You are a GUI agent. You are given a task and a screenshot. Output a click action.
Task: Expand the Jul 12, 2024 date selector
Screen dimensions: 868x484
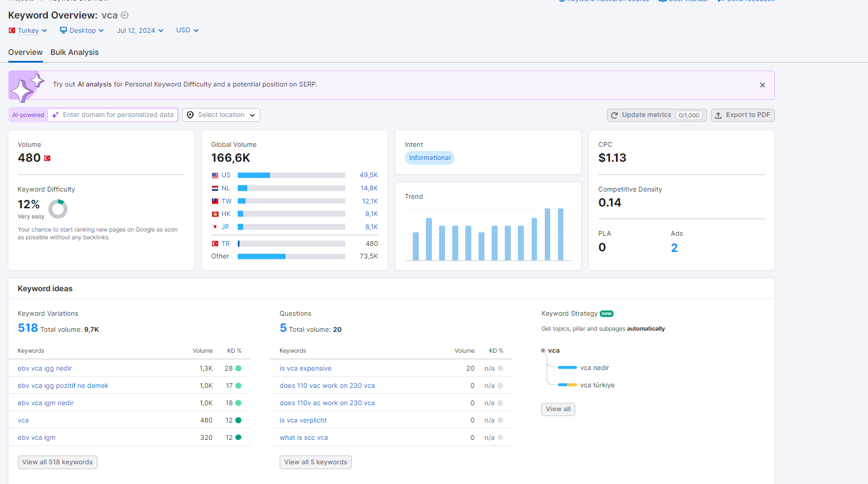(140, 30)
